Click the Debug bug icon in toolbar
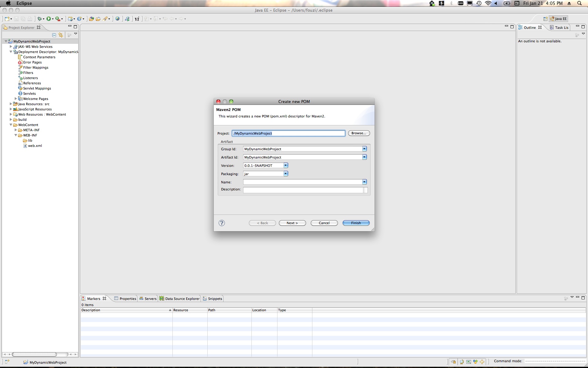The height and width of the screenshot is (368, 588). [39, 19]
